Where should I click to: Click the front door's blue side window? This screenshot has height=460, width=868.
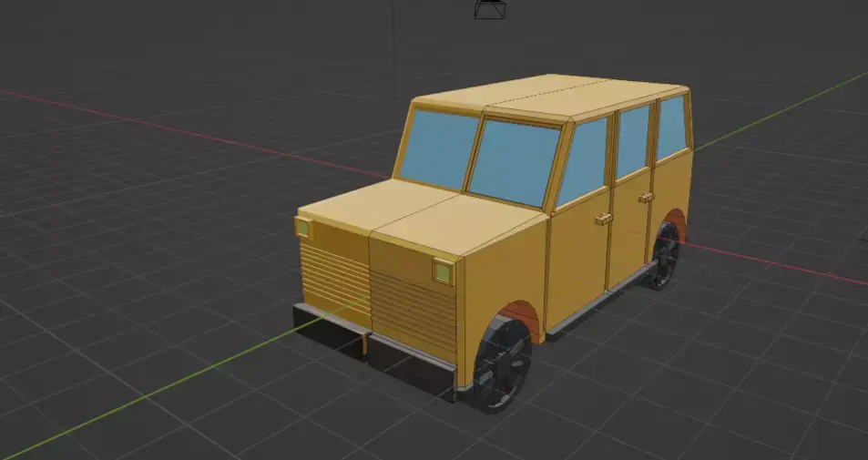583,161
